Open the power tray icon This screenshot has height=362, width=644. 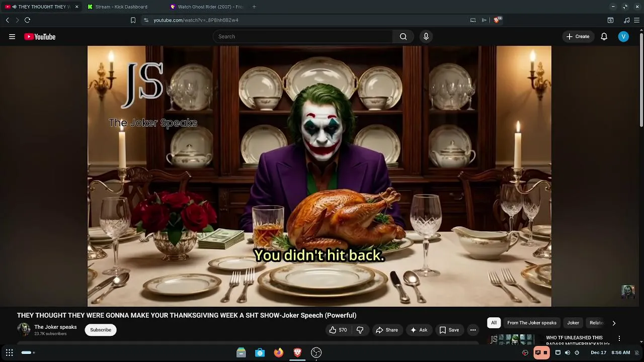(x=577, y=352)
